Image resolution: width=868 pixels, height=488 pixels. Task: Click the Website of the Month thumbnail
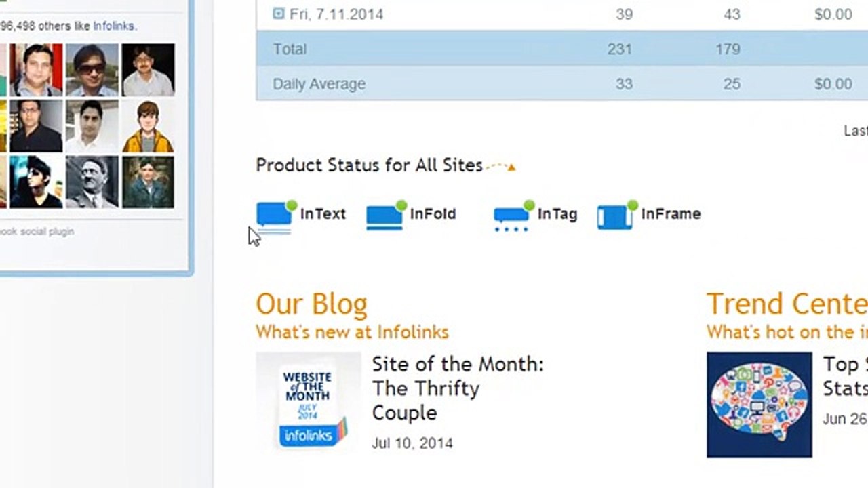click(309, 405)
